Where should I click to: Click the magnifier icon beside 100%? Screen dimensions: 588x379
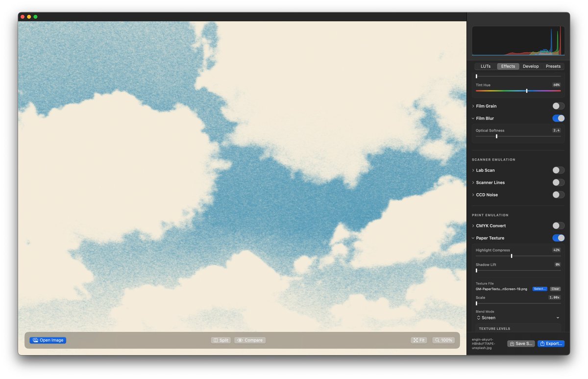(437, 340)
